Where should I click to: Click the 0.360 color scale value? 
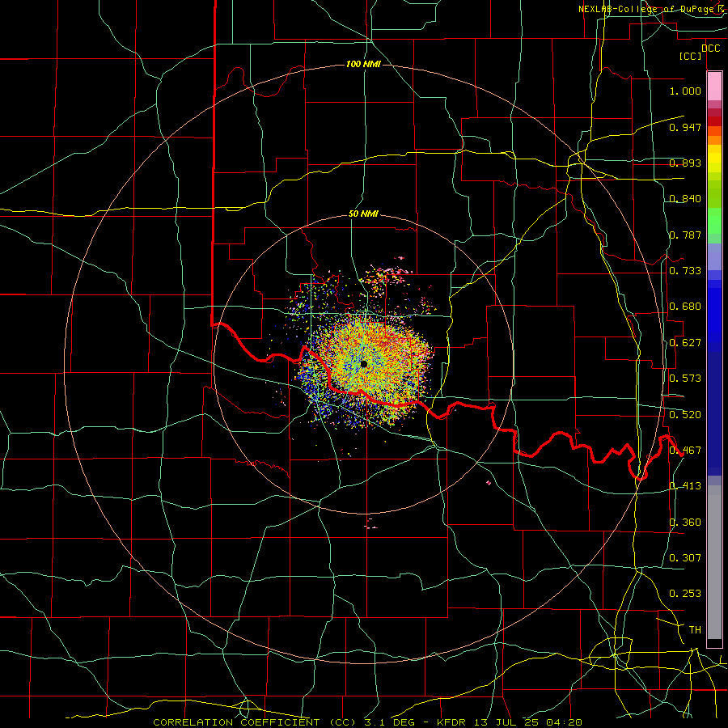coord(685,523)
